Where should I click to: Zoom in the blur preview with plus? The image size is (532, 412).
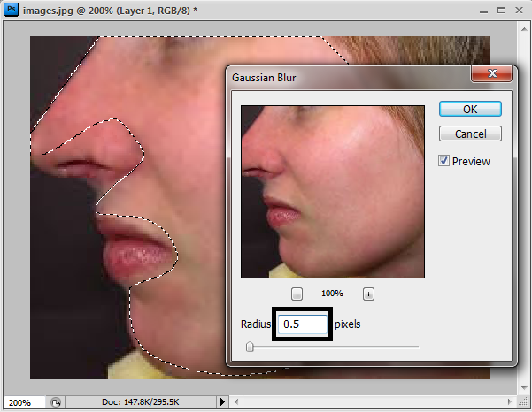pyautogui.click(x=368, y=294)
